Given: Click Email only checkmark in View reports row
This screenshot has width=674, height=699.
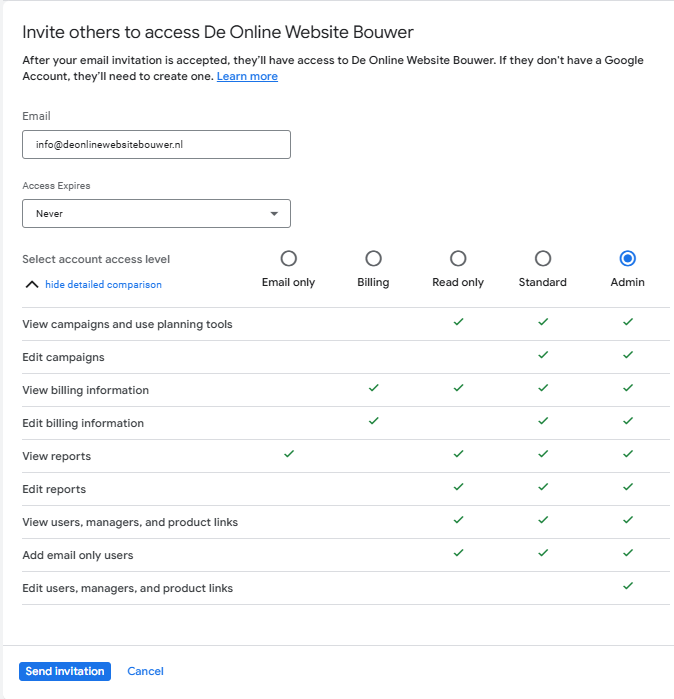Looking at the screenshot, I should pos(289,454).
